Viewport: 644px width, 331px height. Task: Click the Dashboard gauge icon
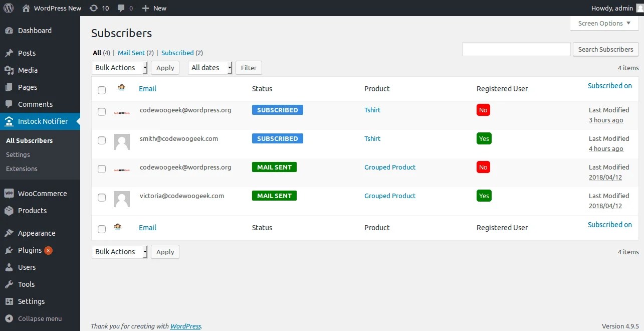pyautogui.click(x=9, y=31)
